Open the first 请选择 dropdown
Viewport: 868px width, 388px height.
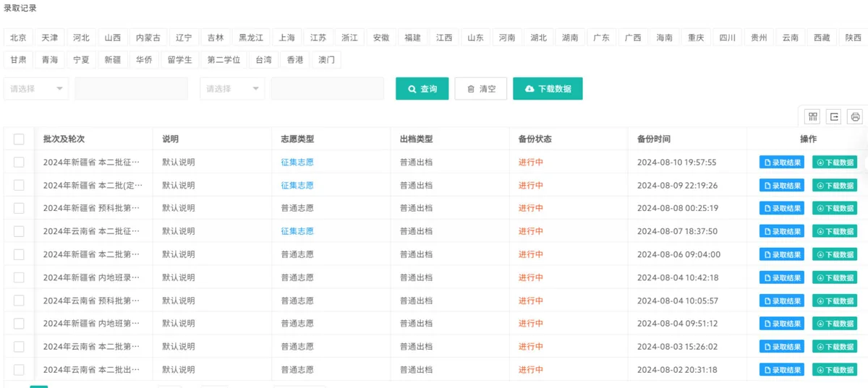coord(36,89)
